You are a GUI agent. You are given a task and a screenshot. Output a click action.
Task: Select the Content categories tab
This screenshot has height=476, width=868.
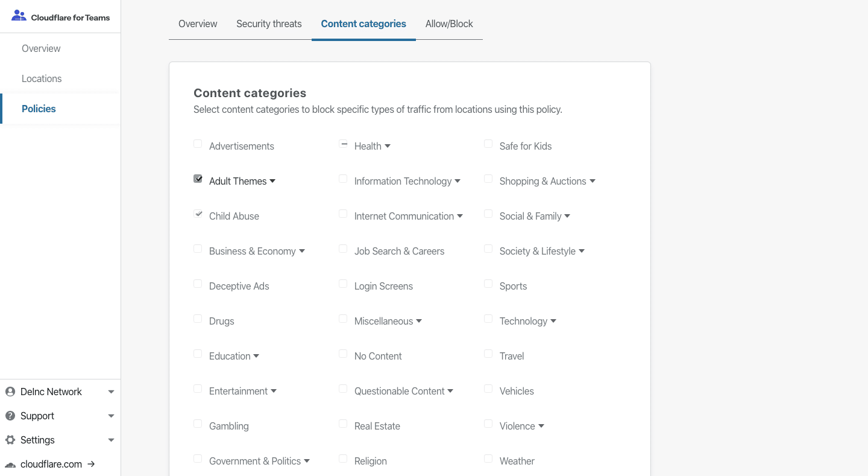pos(363,24)
